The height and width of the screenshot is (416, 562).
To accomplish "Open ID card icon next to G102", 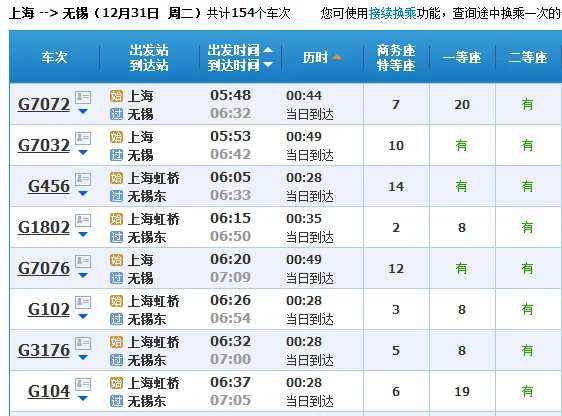I will pyautogui.click(x=83, y=302).
